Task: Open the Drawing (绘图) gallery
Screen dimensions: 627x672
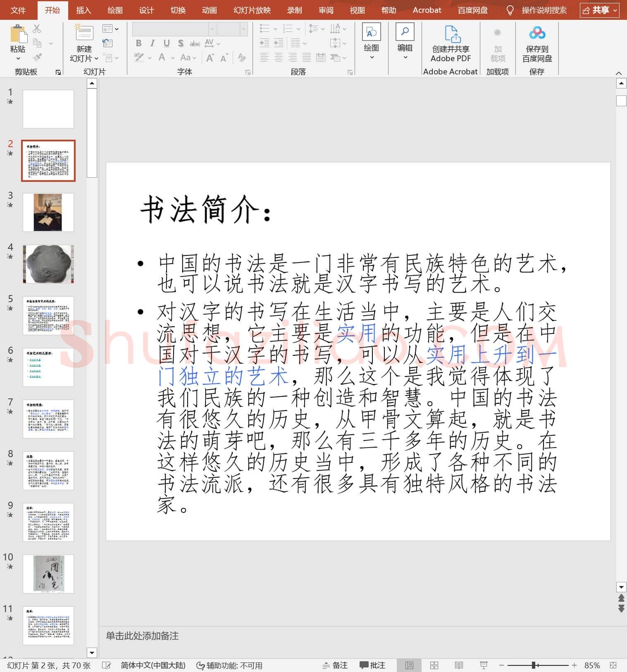Action: pyautogui.click(x=371, y=41)
